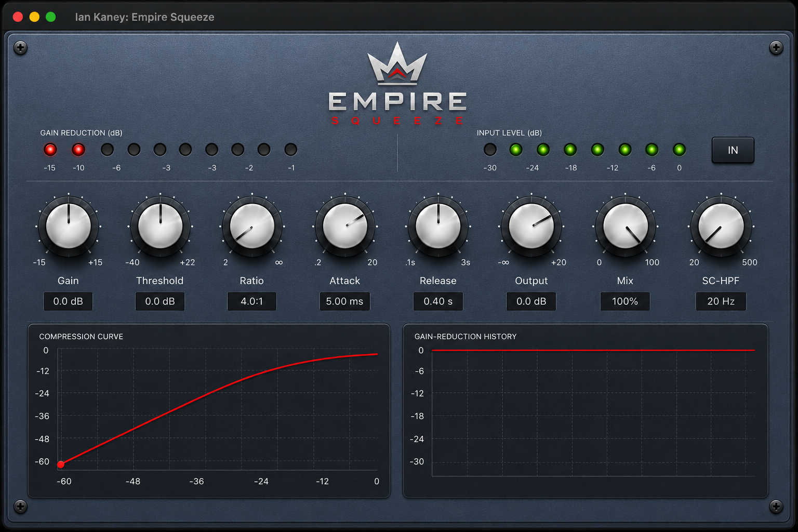Click the Threshold label text
The width and height of the screenshot is (798, 532).
pyautogui.click(x=160, y=281)
